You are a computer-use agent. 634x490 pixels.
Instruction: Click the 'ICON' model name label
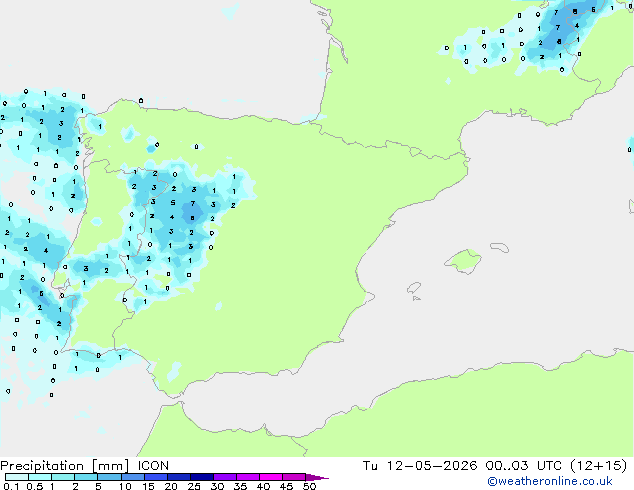tap(153, 466)
